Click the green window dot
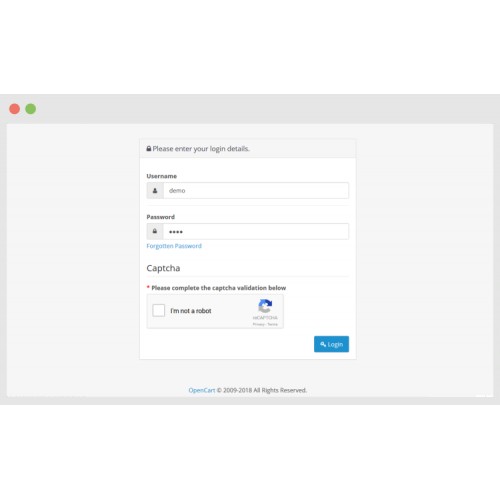 pos(31,109)
